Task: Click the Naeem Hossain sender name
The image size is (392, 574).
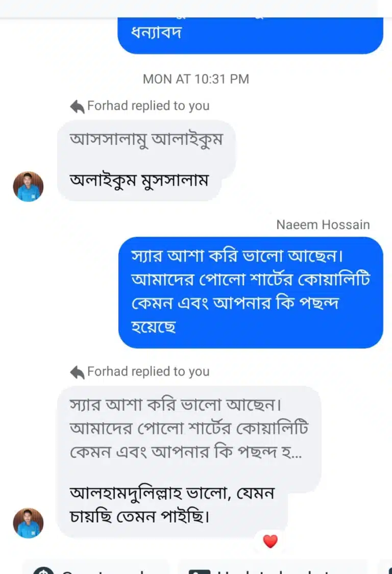Action: 323,224
